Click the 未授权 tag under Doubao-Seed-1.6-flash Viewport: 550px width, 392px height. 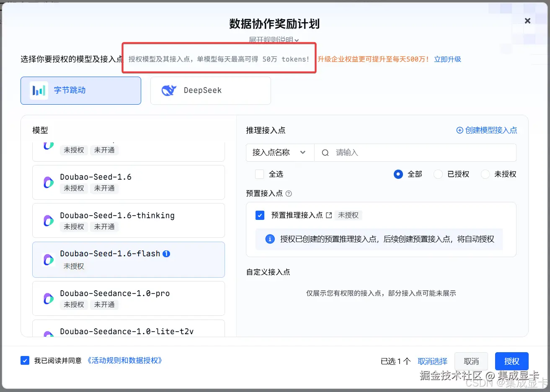74,266
